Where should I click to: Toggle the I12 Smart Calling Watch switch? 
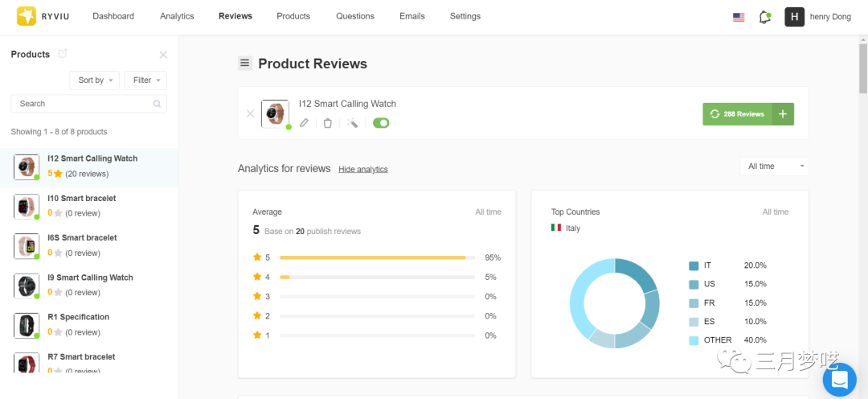pyautogui.click(x=381, y=123)
